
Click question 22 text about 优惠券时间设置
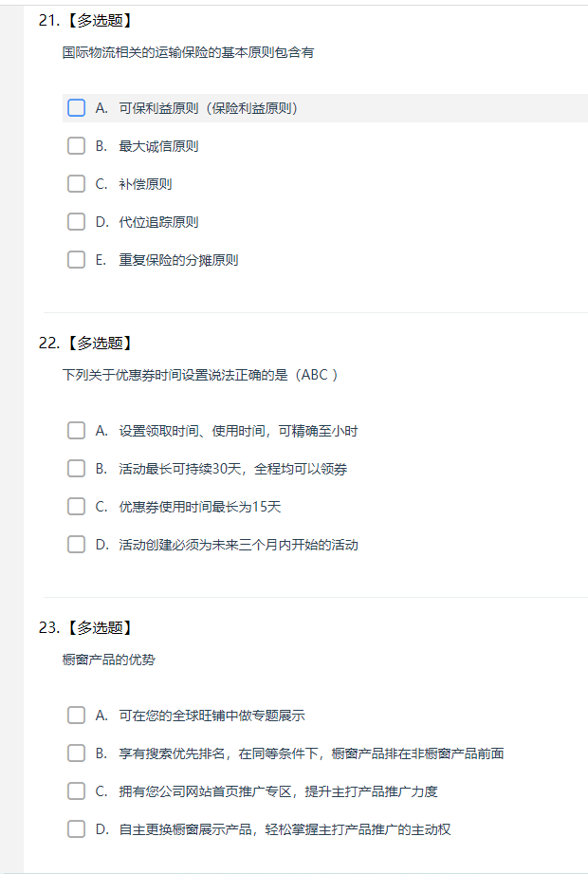pyautogui.click(x=200, y=375)
